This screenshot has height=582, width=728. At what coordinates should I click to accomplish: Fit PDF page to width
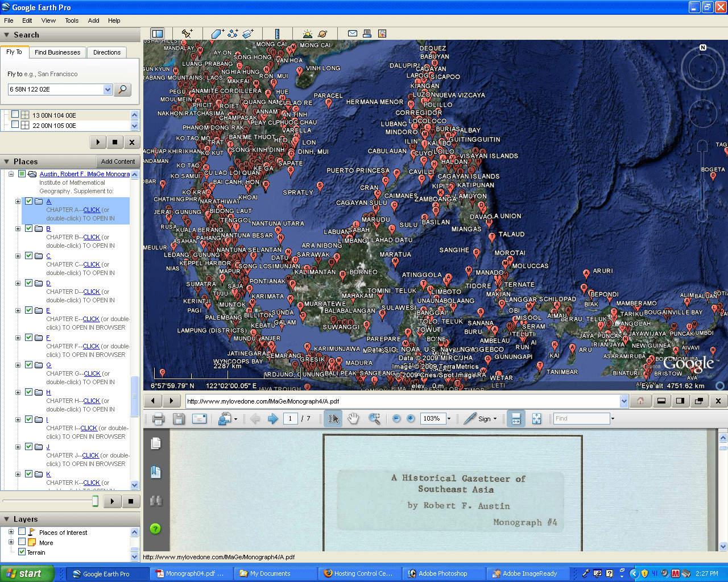(x=516, y=419)
